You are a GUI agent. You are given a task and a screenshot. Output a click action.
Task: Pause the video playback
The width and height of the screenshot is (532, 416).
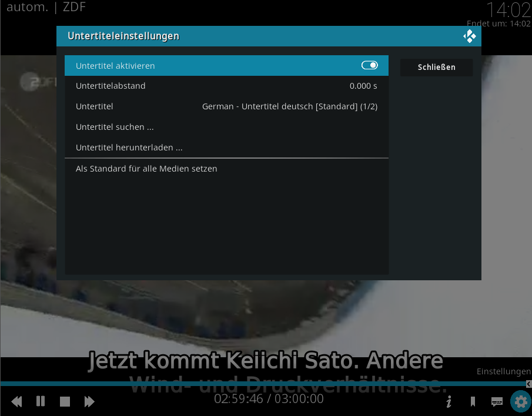tap(41, 401)
